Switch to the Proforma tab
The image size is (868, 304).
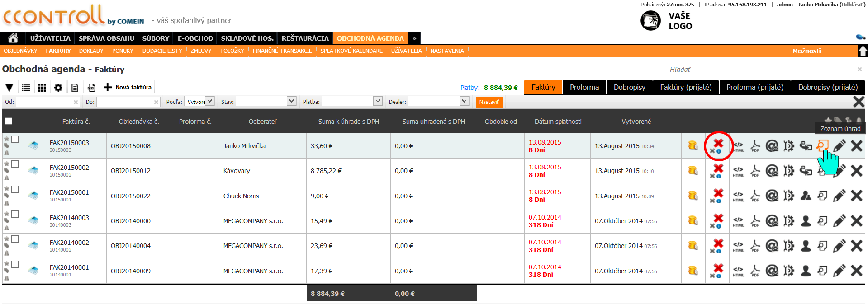click(584, 87)
